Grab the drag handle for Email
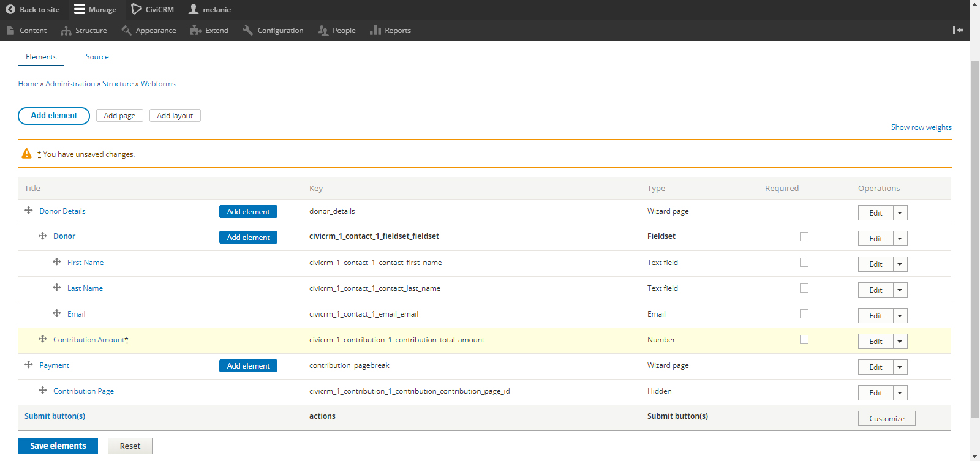Viewport: 980px width, 461px height. [56, 313]
